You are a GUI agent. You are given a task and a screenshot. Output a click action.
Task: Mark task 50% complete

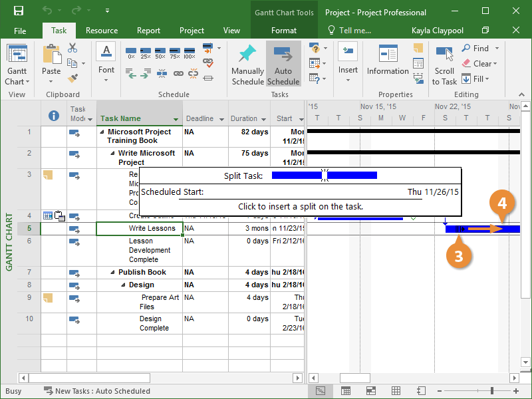point(160,52)
